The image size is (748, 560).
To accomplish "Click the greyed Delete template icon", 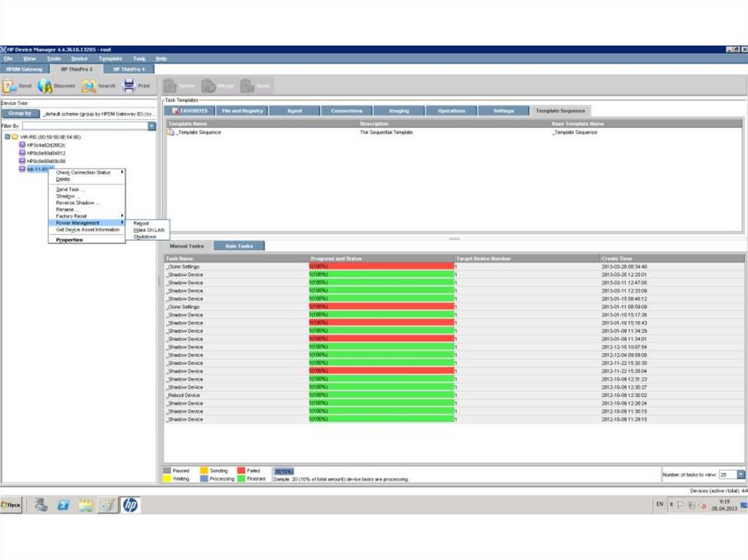I will tap(170, 86).
